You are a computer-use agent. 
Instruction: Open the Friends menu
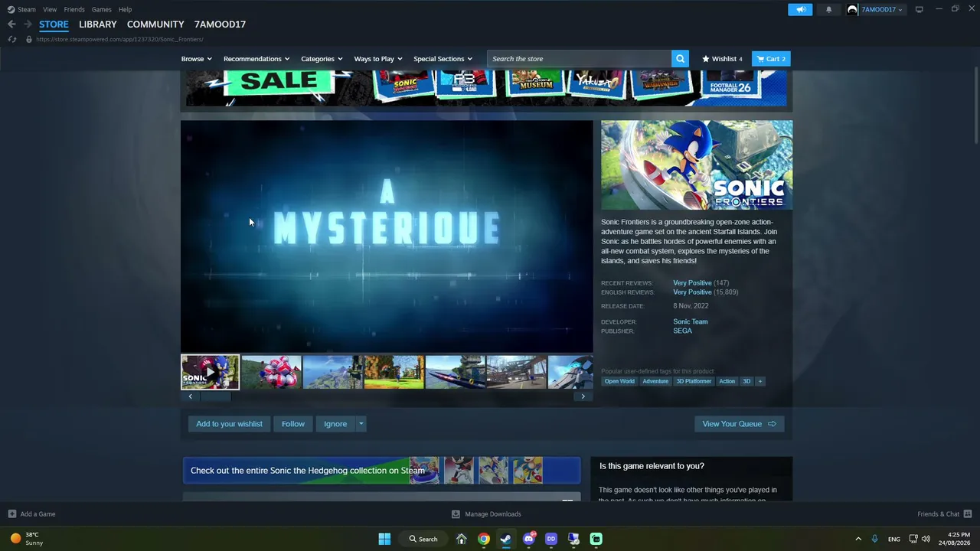(x=74, y=9)
